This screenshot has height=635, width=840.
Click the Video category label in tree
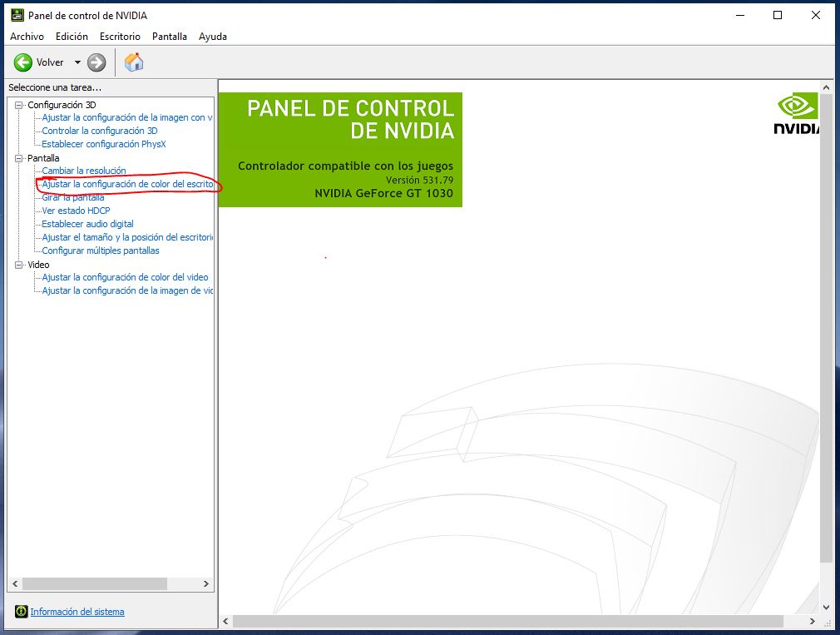[x=38, y=265]
